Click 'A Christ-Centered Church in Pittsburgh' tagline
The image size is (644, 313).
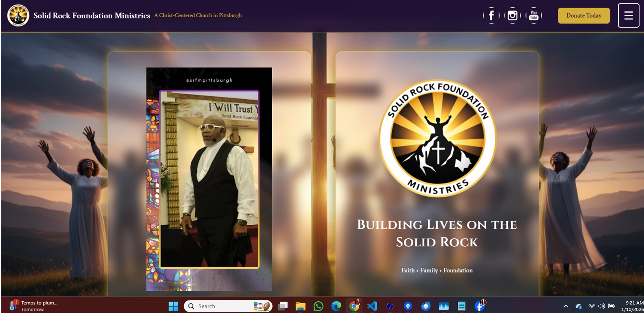(x=198, y=15)
